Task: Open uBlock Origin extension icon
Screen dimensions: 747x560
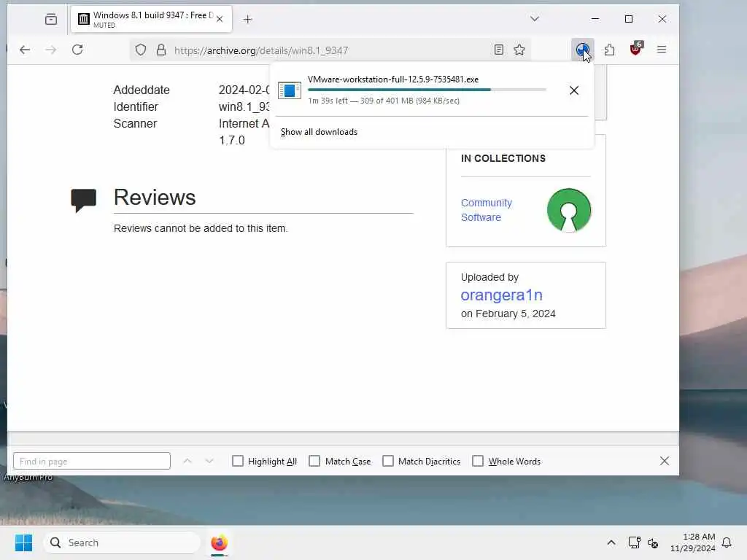Action: click(636, 49)
